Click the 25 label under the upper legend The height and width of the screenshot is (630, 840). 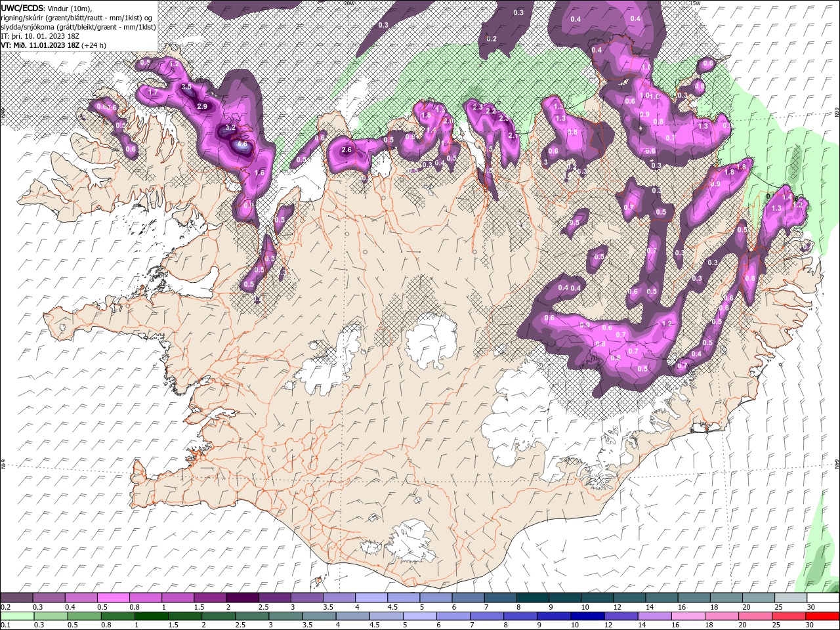779,607
